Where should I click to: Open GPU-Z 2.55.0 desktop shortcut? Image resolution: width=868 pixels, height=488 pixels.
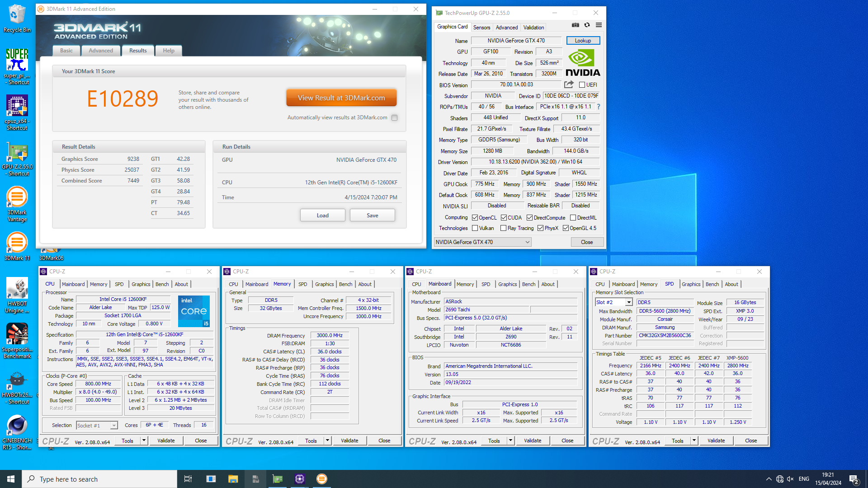pos(17,158)
